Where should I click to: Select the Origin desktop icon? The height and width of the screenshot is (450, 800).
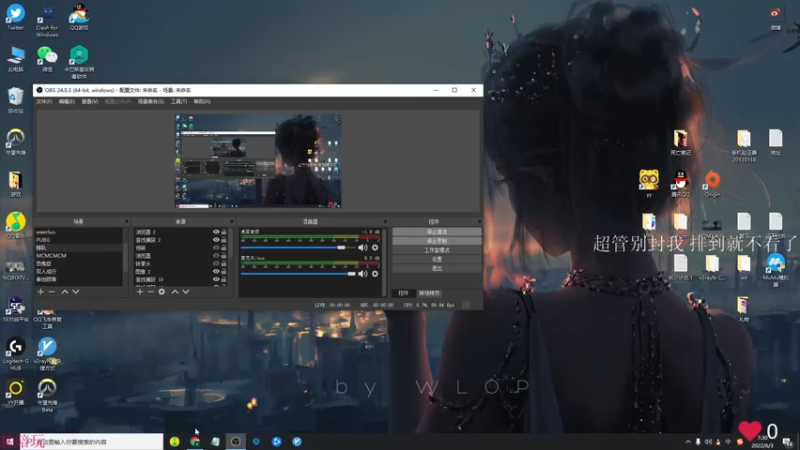point(712,184)
